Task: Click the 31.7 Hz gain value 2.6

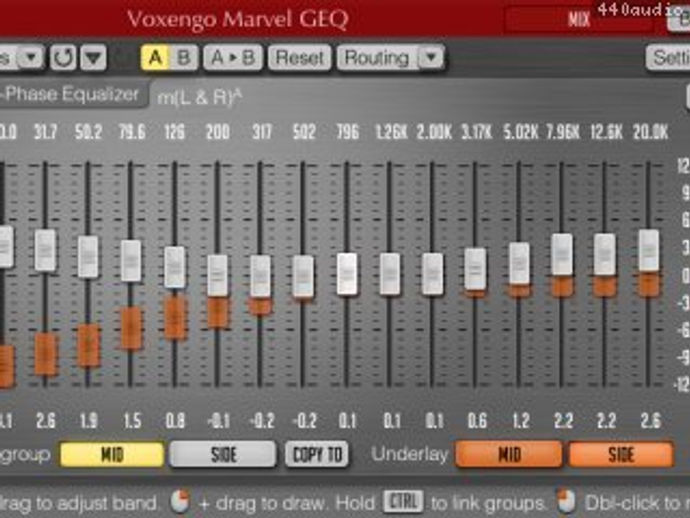Action: 46,421
